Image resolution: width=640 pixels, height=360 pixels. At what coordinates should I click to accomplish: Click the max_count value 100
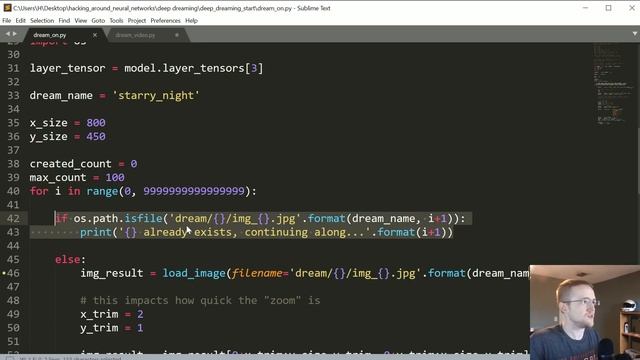[115, 178]
